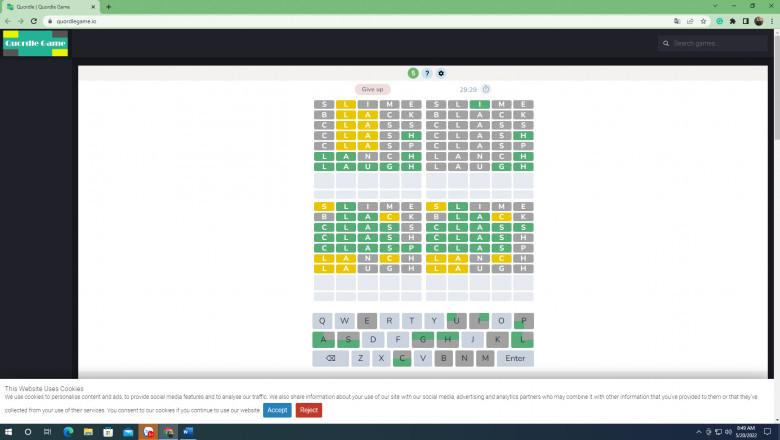Bookmark this page with the star icon
This screenshot has width=780, height=440.
click(x=703, y=21)
